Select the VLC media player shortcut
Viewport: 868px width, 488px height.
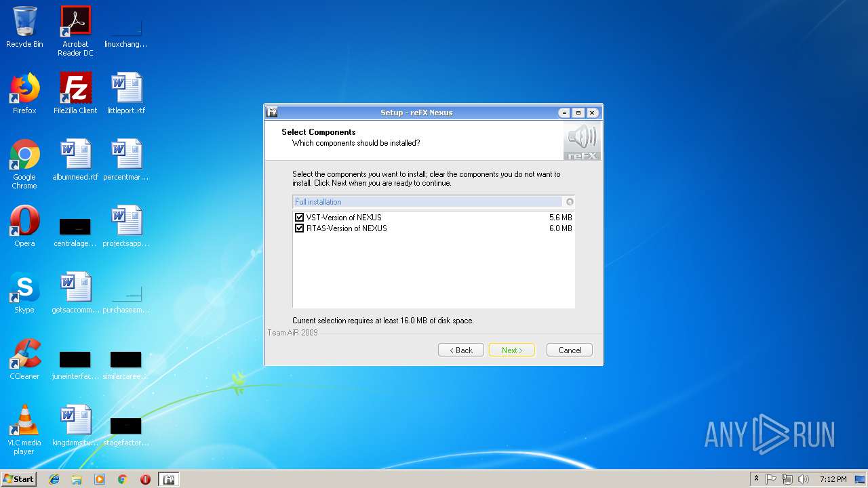[x=24, y=430]
